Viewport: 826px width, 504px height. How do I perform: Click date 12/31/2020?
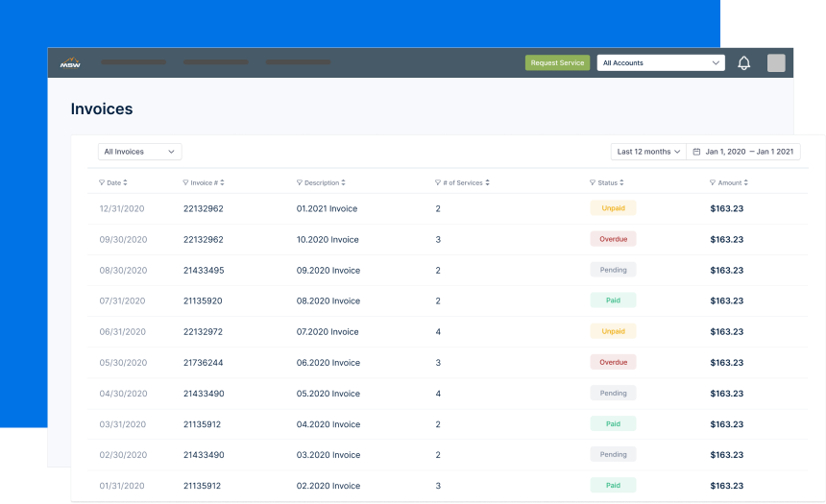click(122, 208)
